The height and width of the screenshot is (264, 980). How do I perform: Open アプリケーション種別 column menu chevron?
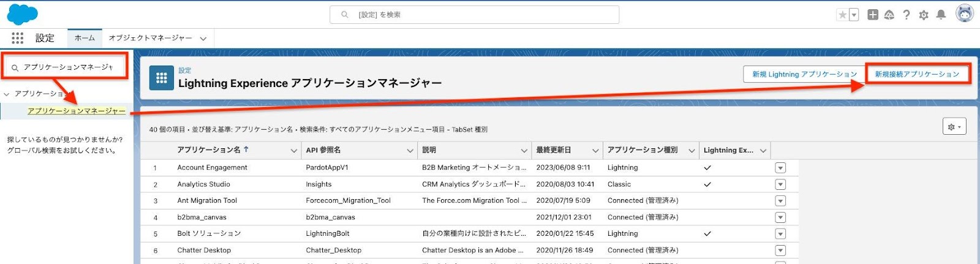(692, 151)
